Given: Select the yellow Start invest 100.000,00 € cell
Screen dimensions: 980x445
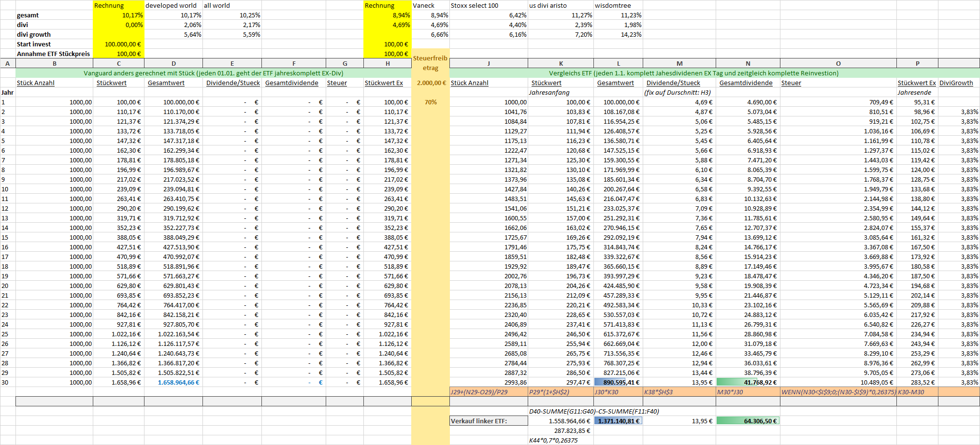Looking at the screenshot, I should (x=118, y=44).
